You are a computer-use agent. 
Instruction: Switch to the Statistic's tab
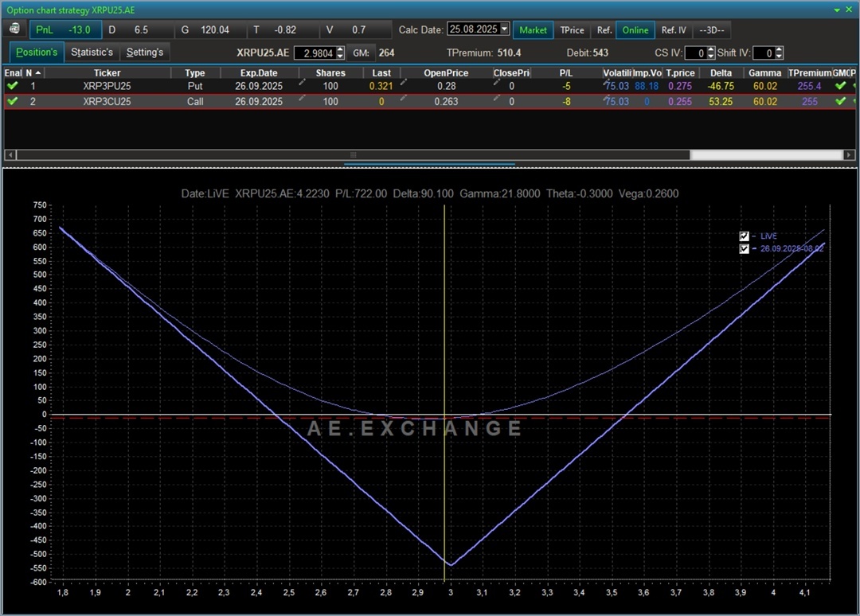92,52
